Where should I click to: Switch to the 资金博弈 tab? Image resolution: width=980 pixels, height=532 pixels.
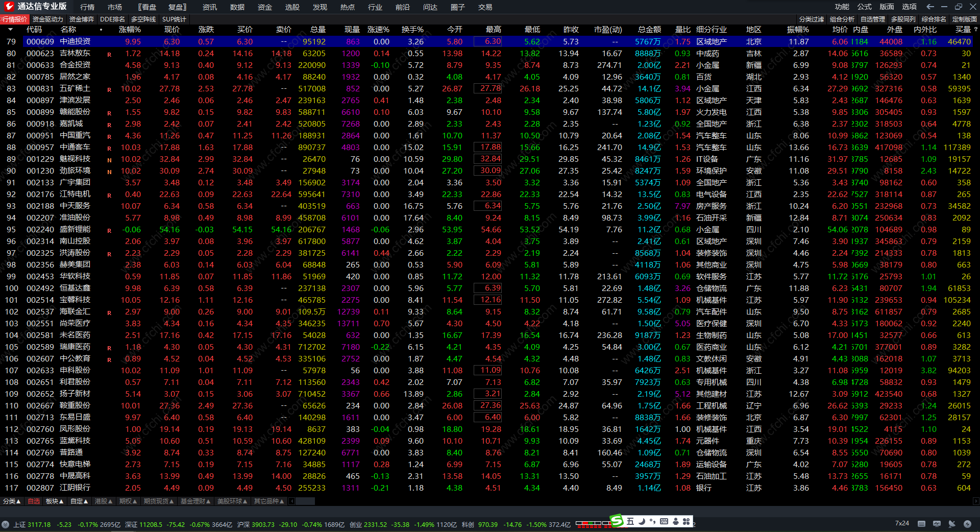click(x=82, y=19)
